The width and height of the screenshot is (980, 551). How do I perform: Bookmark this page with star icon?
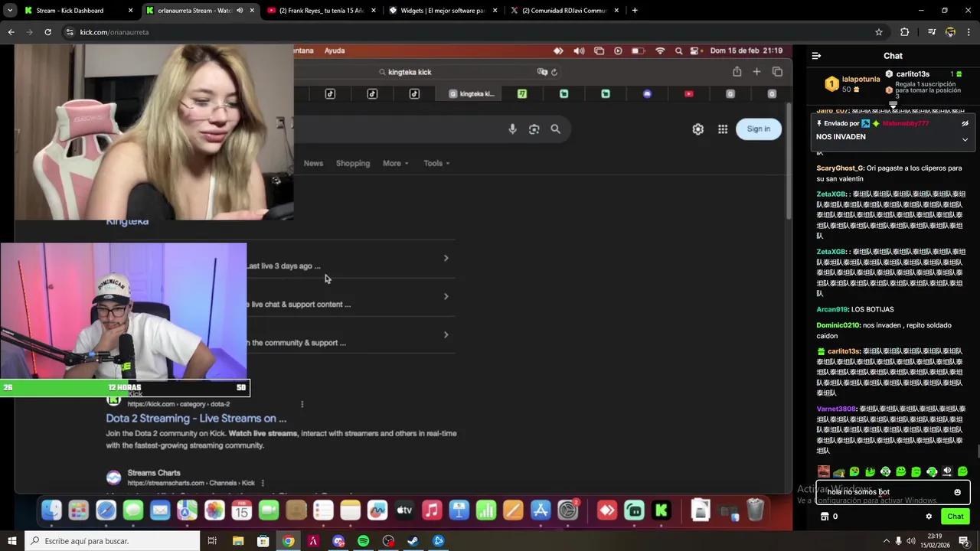click(879, 32)
